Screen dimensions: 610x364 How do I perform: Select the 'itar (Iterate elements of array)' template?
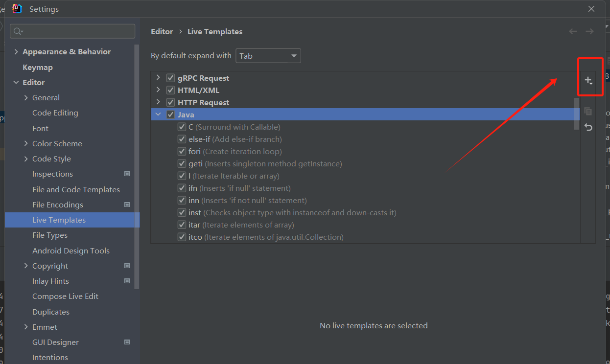click(x=241, y=225)
